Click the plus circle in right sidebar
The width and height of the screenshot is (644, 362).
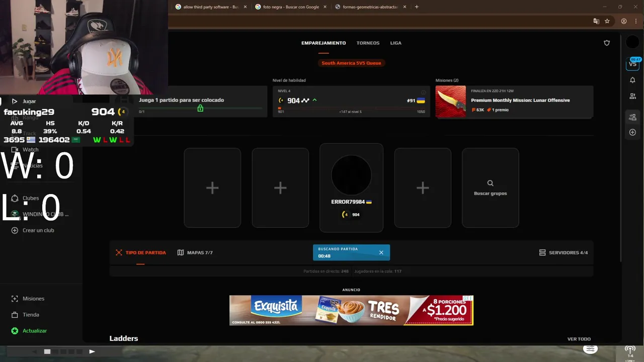click(x=632, y=132)
